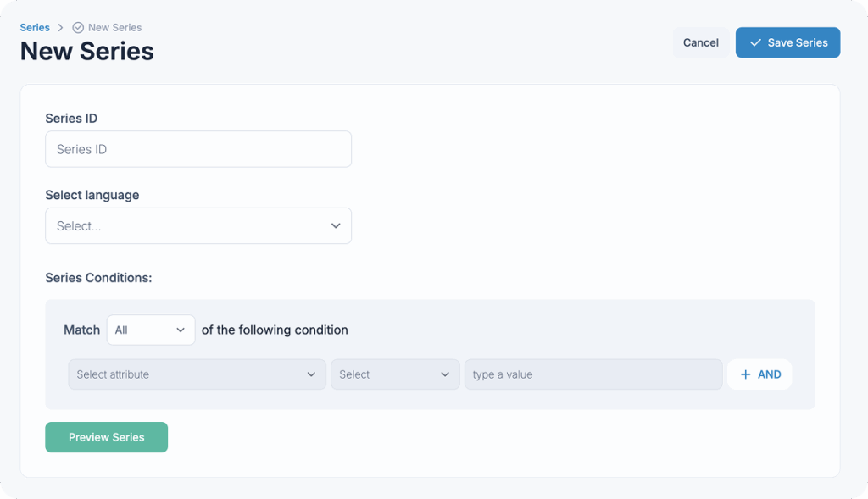Click the chevron arrow in Match All selector
Viewport: 868px width, 499px height.
(x=181, y=330)
